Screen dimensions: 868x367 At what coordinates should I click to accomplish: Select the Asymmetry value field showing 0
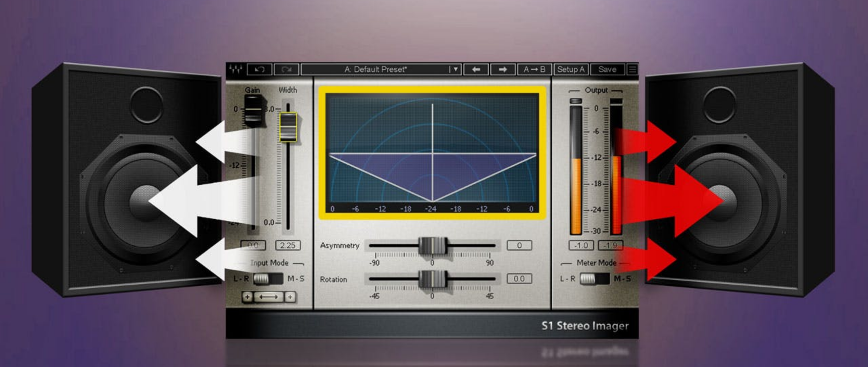coord(519,245)
